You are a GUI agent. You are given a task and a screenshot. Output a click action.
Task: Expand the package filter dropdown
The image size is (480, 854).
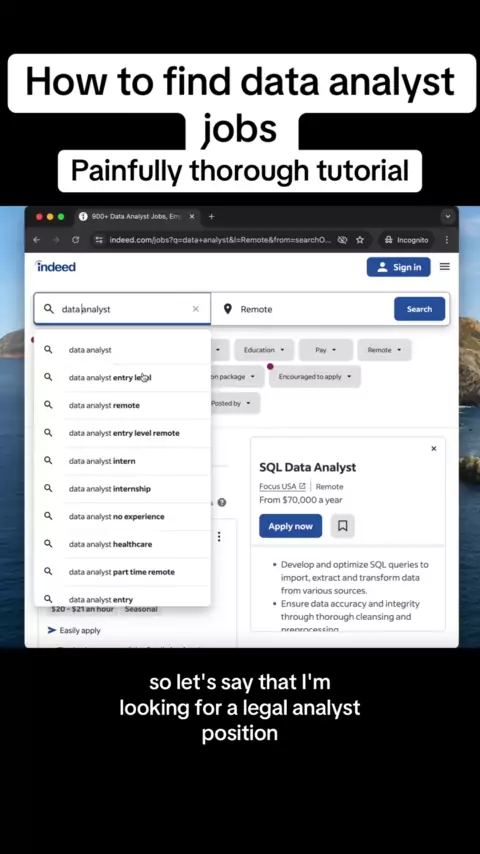pyautogui.click(x=238, y=376)
